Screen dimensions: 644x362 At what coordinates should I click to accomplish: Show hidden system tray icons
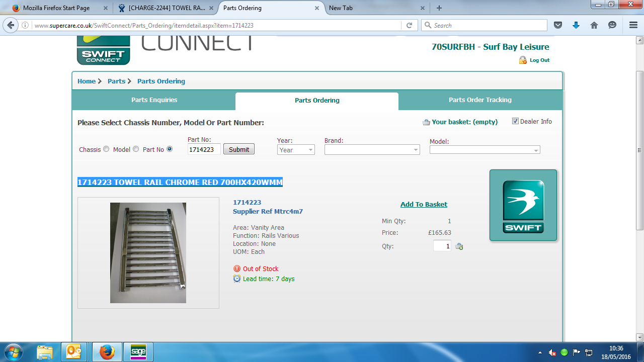540,352
